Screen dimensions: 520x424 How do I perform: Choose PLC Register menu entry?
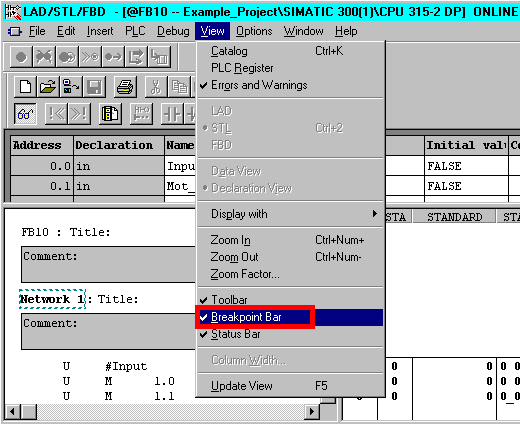[290, 68]
